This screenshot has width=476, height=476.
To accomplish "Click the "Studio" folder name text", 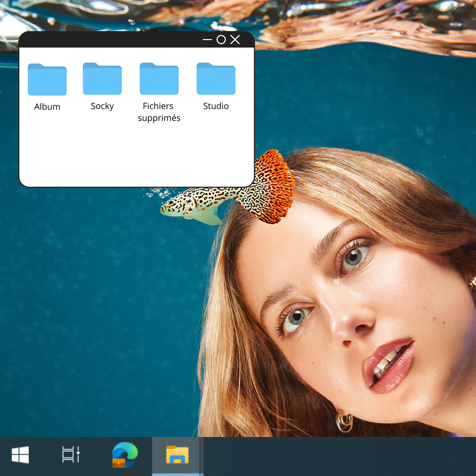I will [x=216, y=106].
